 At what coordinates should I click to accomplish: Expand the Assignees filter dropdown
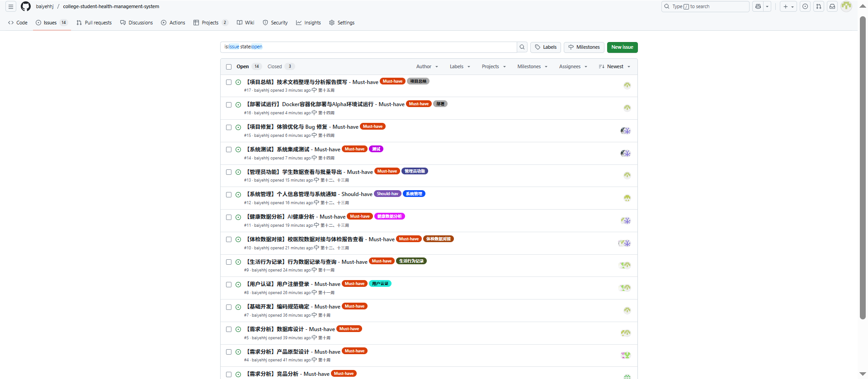[573, 67]
